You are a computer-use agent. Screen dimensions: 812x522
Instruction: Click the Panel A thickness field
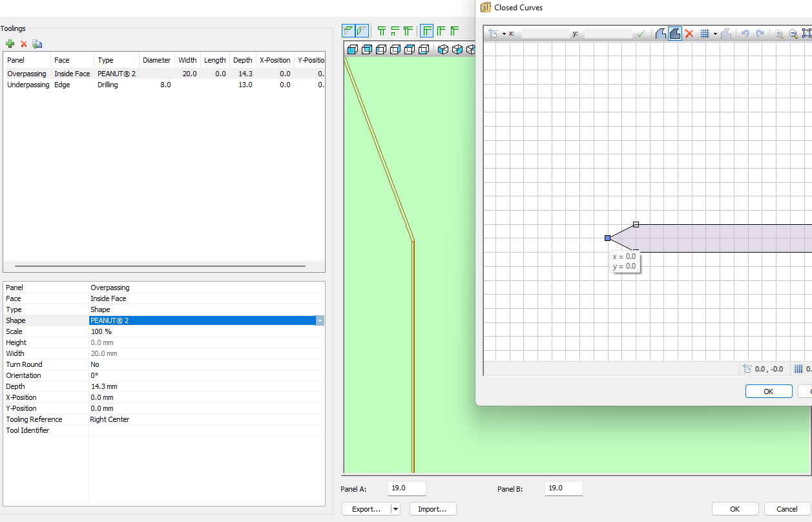[x=407, y=488]
